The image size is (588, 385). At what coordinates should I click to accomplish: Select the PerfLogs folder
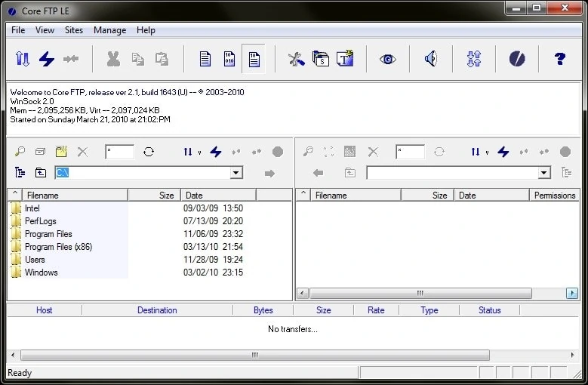pyautogui.click(x=41, y=220)
